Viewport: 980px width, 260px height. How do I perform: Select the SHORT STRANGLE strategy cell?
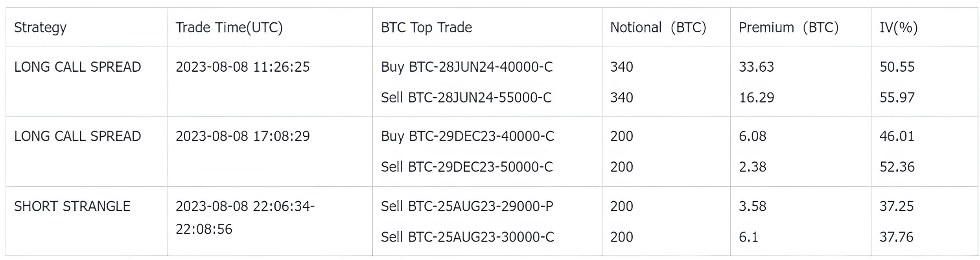click(72, 206)
